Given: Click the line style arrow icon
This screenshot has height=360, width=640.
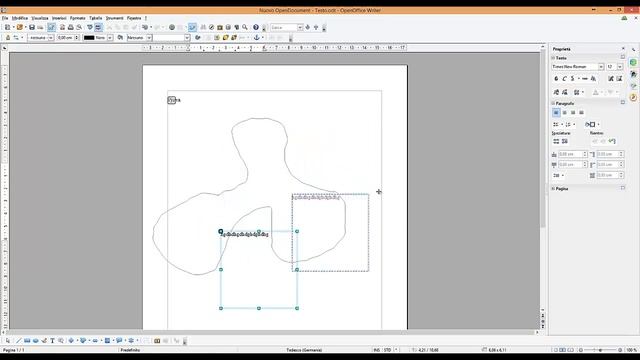Looking at the screenshot, I should coord(16,38).
